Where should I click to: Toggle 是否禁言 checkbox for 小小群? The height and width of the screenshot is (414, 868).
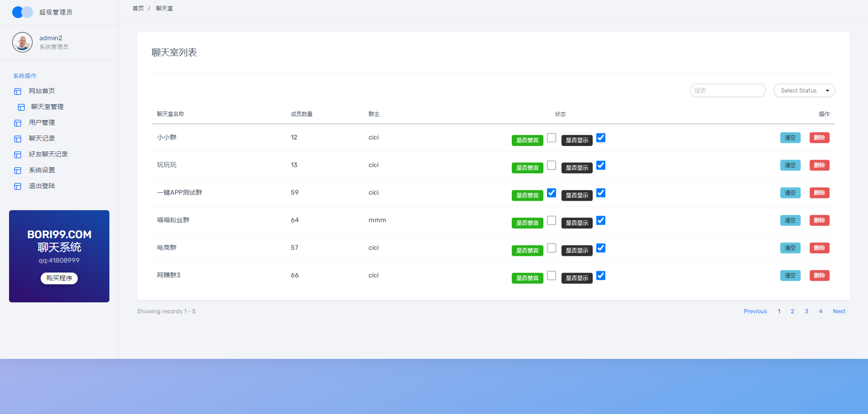[552, 138]
